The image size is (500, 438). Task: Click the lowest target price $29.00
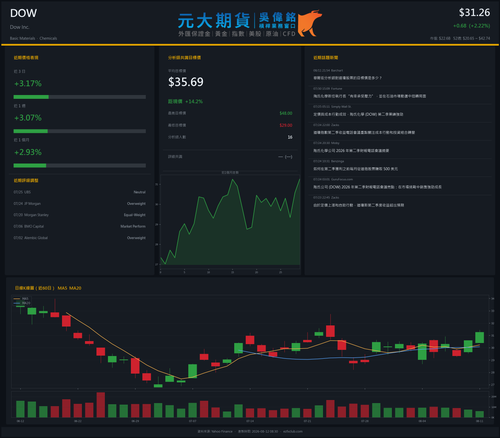[286, 125]
